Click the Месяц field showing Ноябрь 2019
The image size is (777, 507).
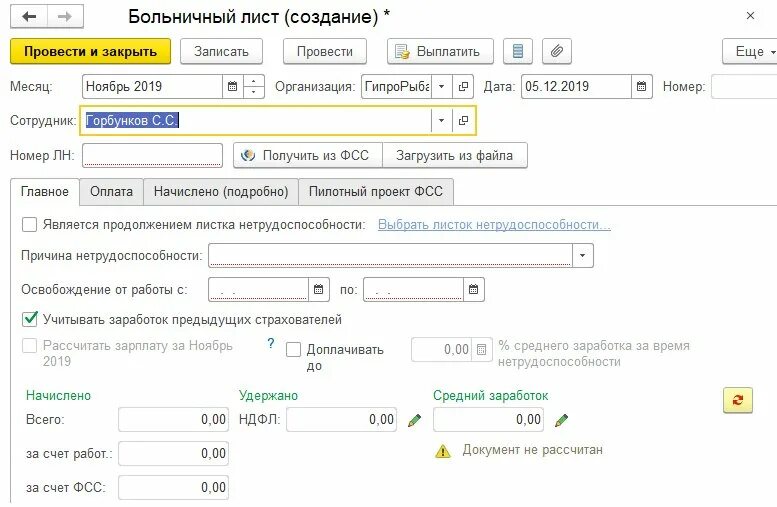[153, 87]
